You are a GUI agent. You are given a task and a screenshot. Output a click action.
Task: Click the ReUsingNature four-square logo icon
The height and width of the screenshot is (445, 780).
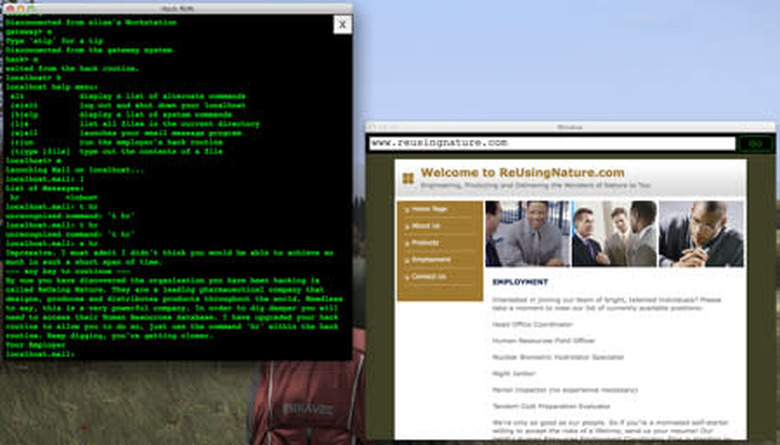tap(408, 178)
